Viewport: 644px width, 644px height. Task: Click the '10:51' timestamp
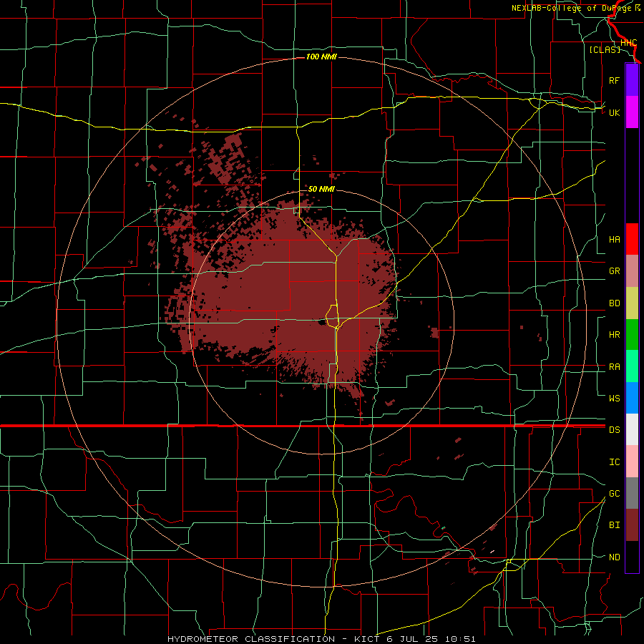pos(460,639)
